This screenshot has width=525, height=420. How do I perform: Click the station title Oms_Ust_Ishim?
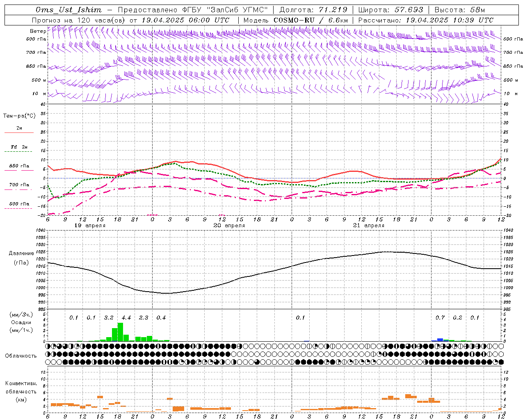[68, 10]
